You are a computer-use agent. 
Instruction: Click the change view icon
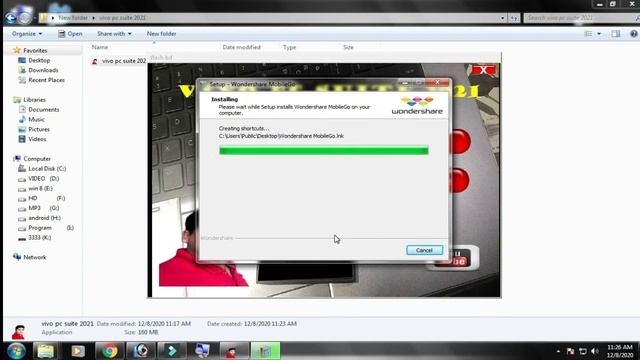click(588, 34)
